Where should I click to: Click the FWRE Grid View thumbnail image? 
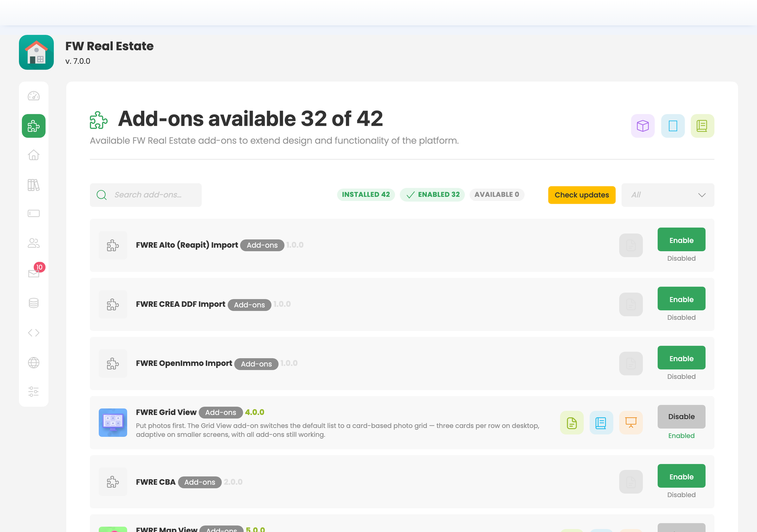click(x=113, y=423)
